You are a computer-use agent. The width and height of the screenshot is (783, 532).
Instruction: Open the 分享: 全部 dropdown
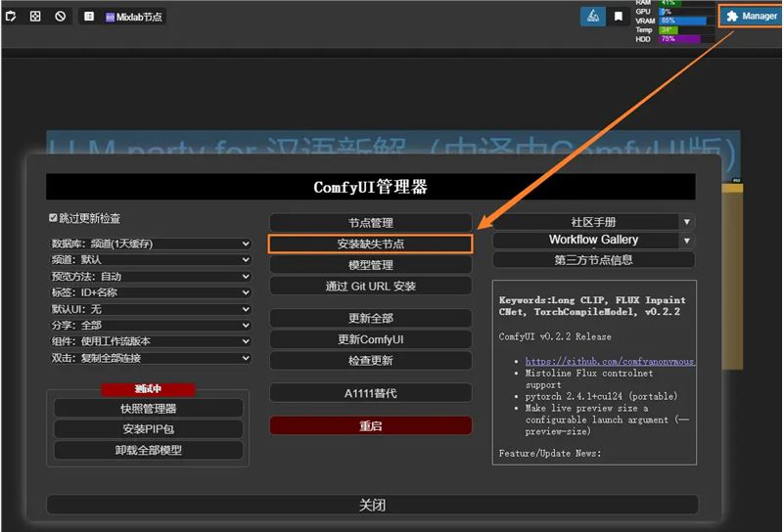[151, 326]
